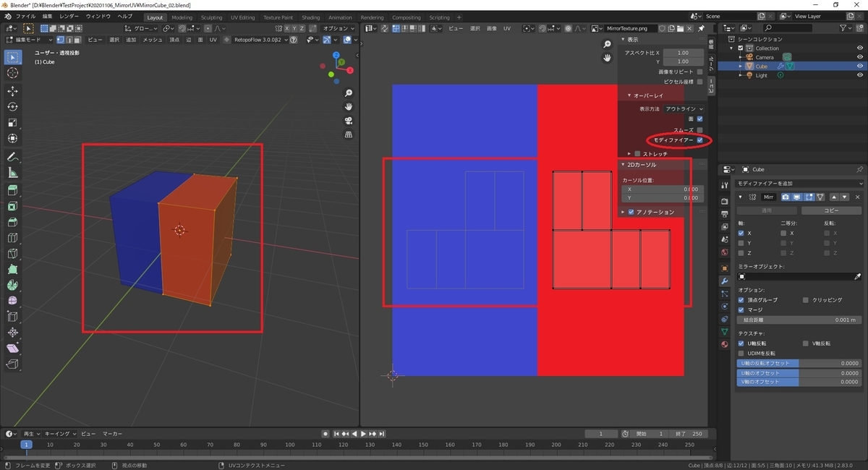Click the コピー button in the Mirror modifier
Viewport: 868px width, 470px height.
[831, 210]
